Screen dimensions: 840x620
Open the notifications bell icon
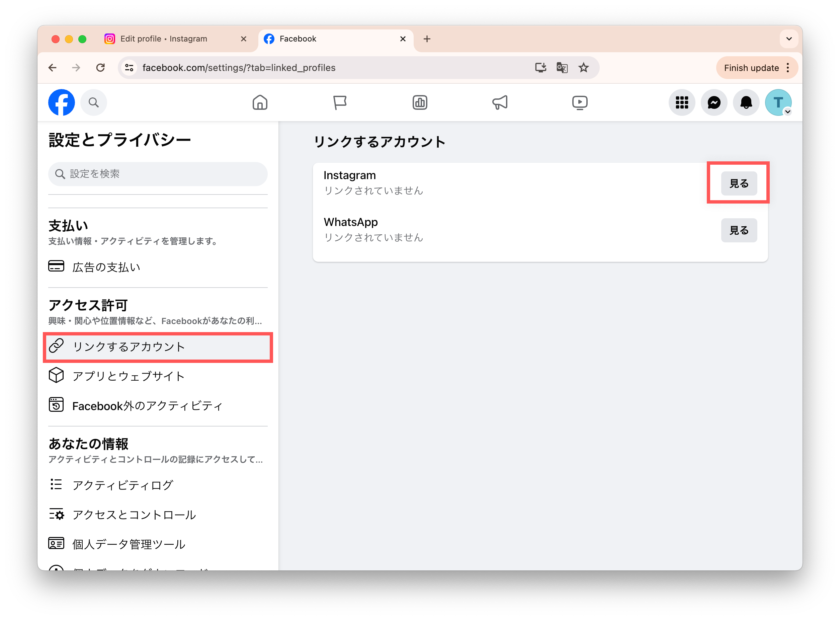(x=746, y=102)
